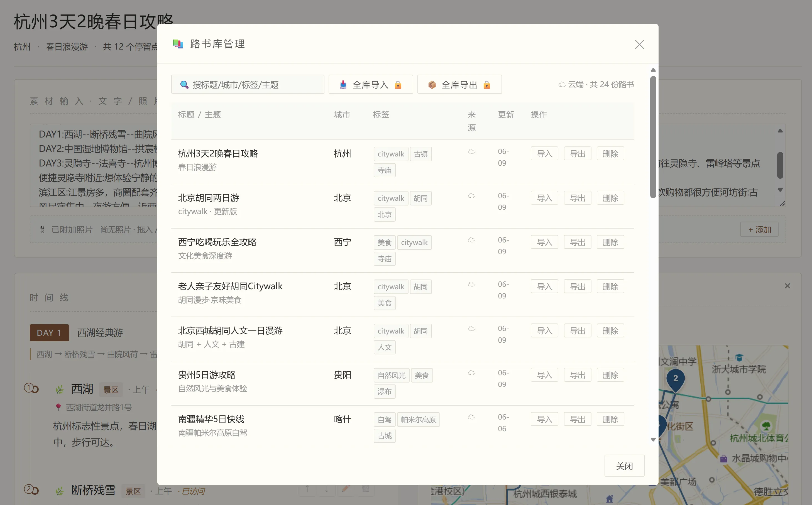Viewport: 812px width, 505px height.
Task: Click map marker 2 in background map
Action: coord(675,380)
